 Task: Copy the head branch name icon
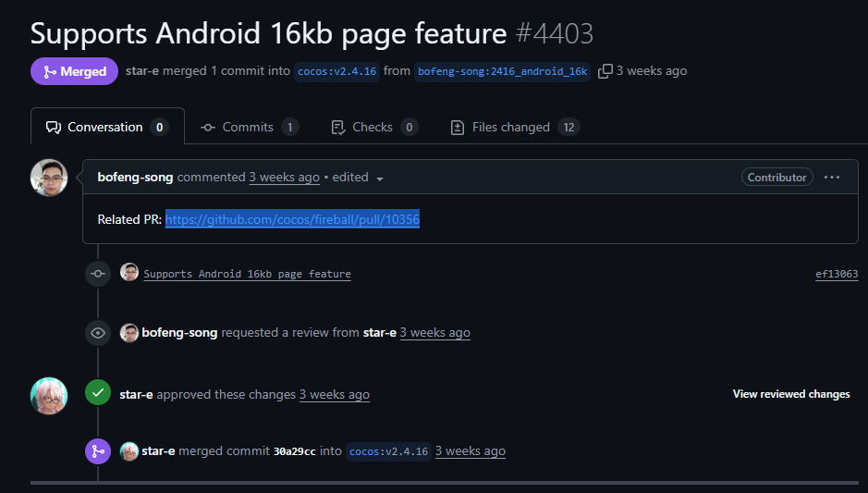tap(605, 71)
